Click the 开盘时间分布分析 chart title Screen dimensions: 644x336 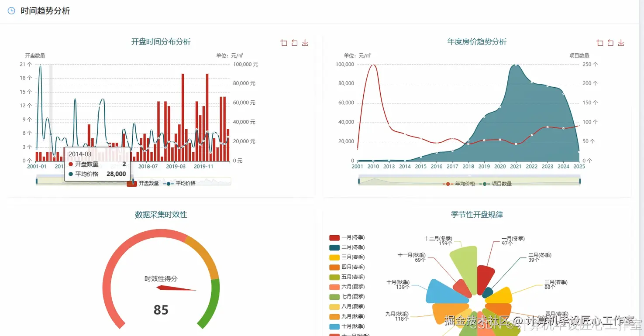161,42
